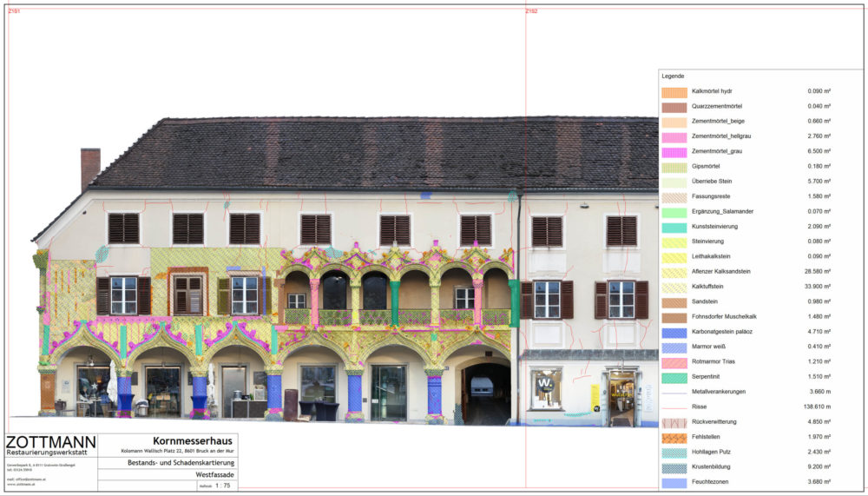868x496 pixels.
Task: Pick the Zementmörtel_grau magenta swatch
Action: [674, 152]
